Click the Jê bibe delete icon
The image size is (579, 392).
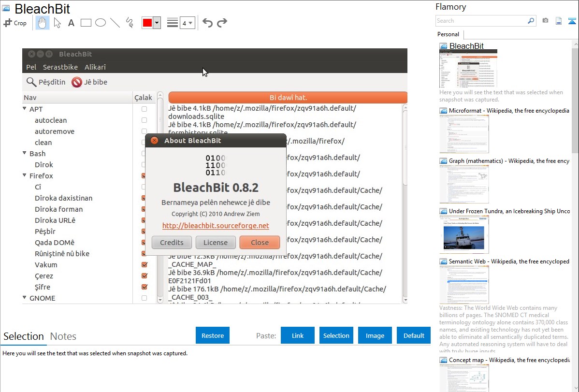click(76, 82)
